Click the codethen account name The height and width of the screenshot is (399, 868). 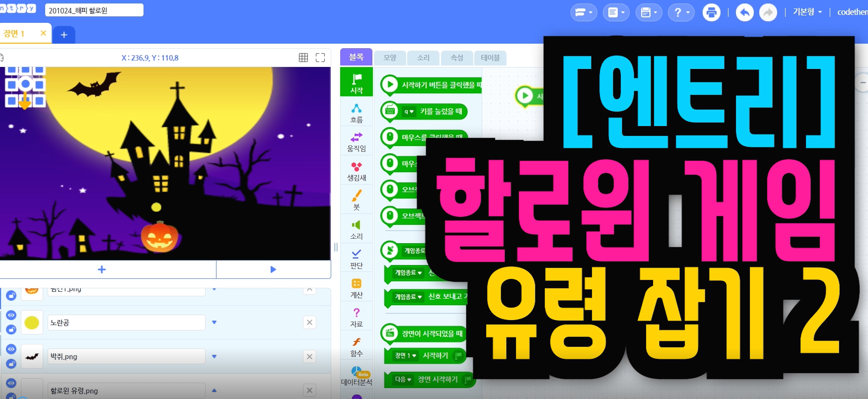click(852, 12)
